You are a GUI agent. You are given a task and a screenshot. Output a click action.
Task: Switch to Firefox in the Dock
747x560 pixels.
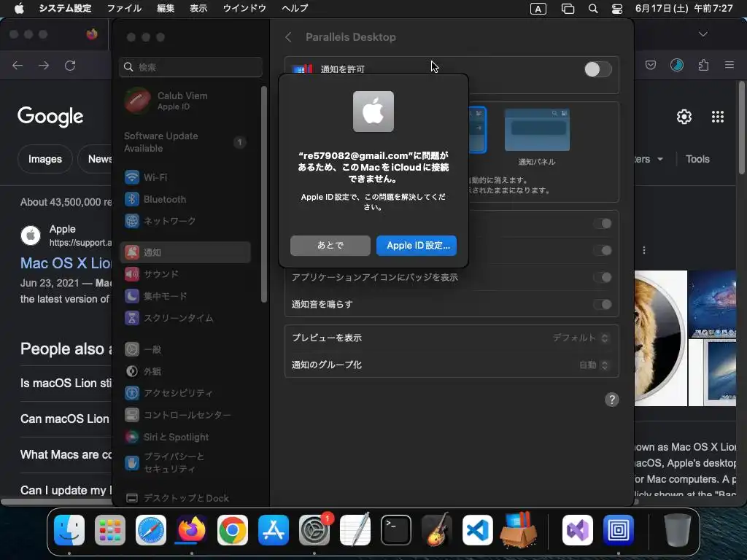click(192, 530)
